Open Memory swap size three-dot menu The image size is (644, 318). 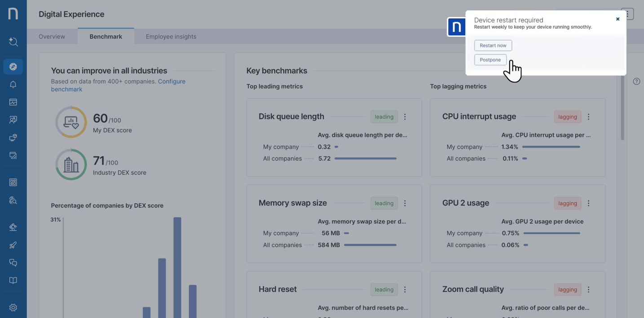click(405, 203)
